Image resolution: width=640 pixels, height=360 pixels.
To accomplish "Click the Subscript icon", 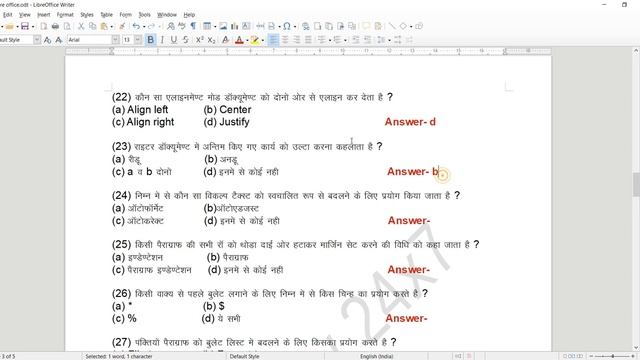I will [211, 40].
